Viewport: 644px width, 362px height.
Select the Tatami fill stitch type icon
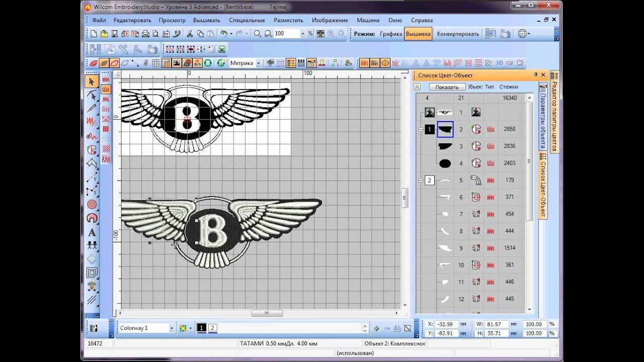[x=106, y=89]
